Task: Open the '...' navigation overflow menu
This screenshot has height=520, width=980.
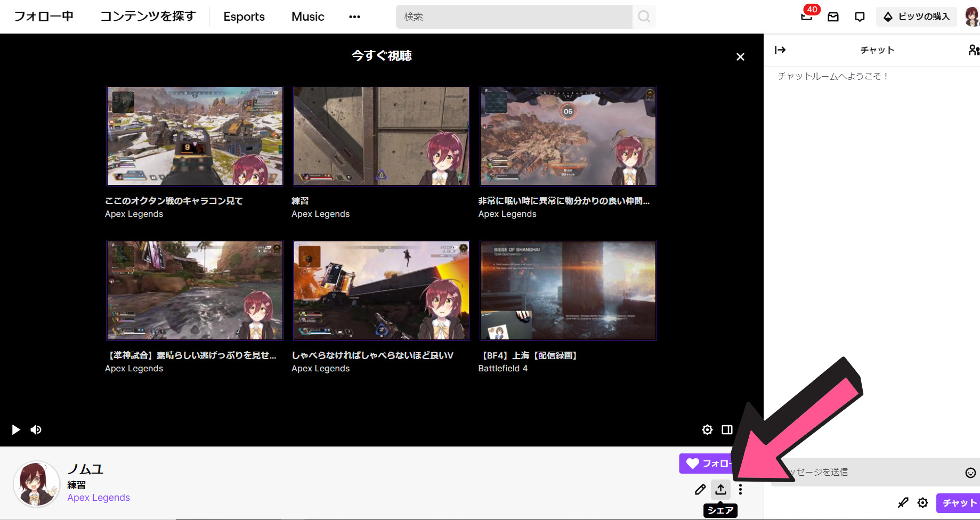Action: [354, 17]
